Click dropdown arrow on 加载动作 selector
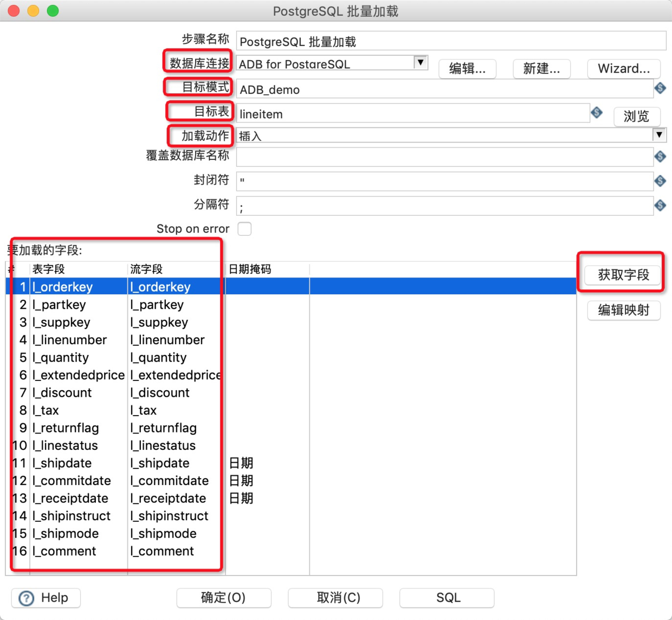 tap(659, 135)
